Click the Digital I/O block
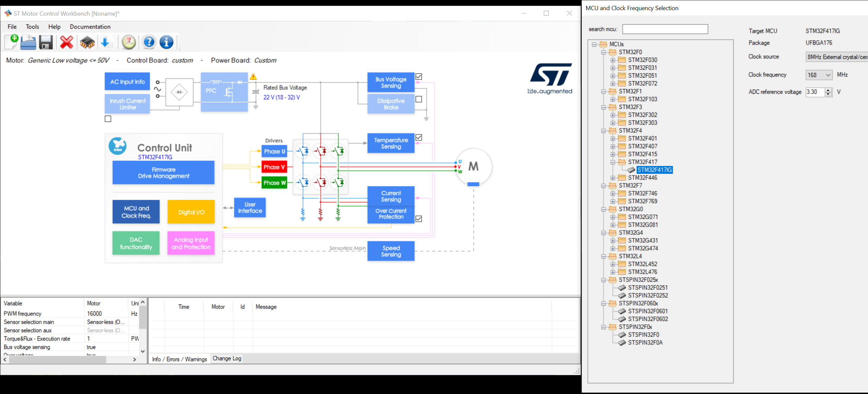Viewport: 868px width, 394px height. pos(191,212)
